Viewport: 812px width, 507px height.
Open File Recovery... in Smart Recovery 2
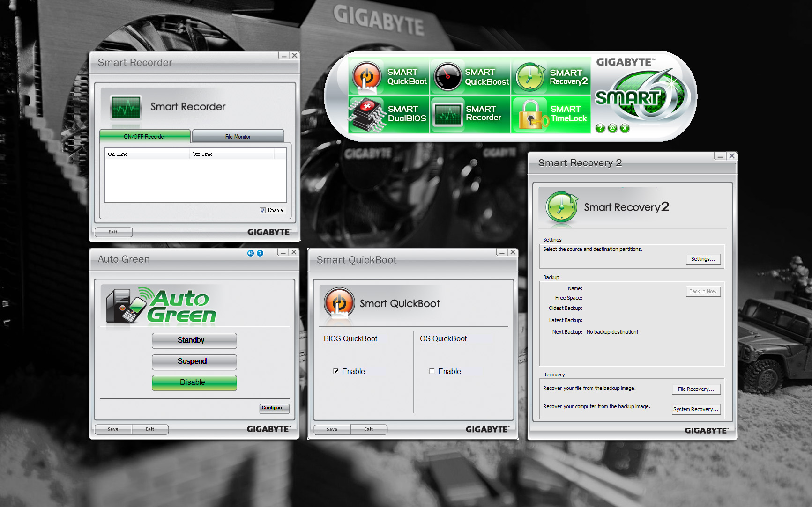pos(696,389)
